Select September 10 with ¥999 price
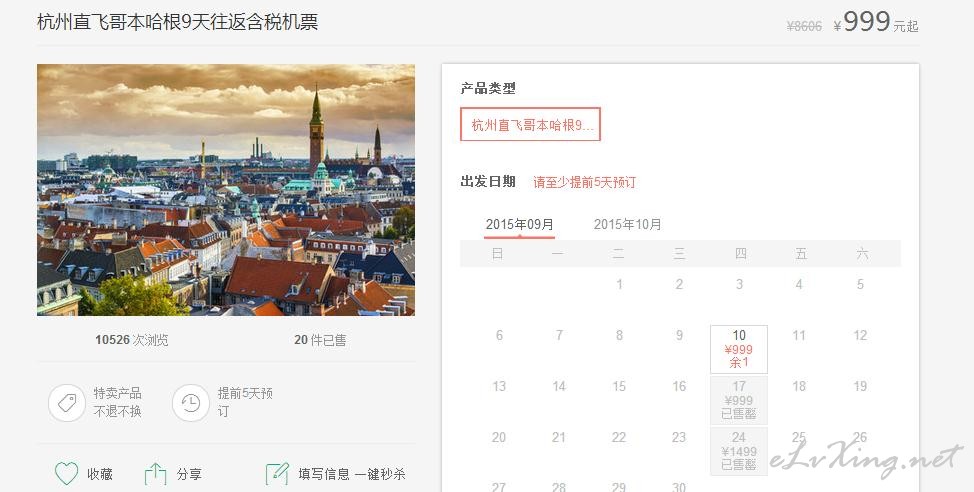This screenshot has height=492, width=974. click(x=739, y=349)
